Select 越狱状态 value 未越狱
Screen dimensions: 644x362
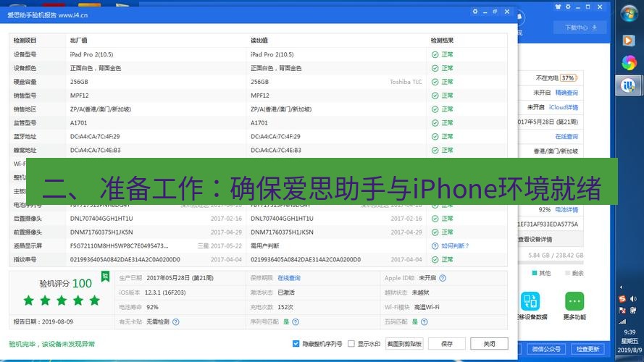tap(421, 292)
